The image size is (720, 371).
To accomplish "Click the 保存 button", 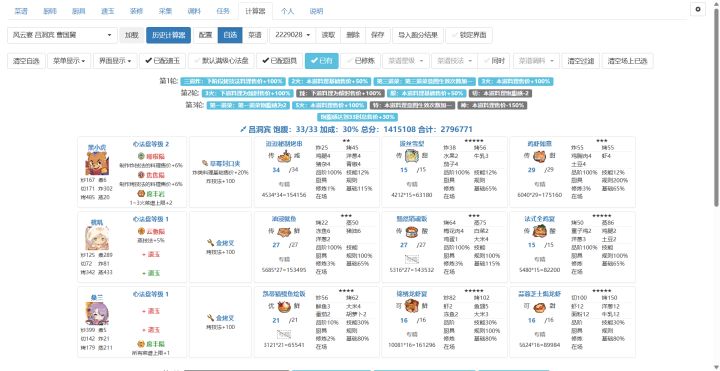I will coord(377,35).
